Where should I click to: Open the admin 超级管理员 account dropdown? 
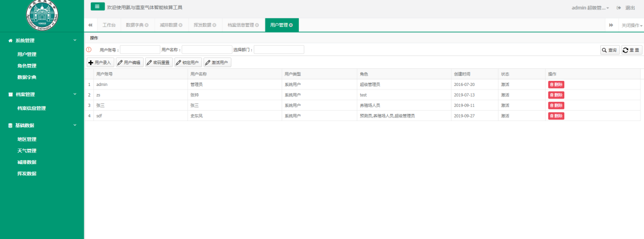[597, 8]
